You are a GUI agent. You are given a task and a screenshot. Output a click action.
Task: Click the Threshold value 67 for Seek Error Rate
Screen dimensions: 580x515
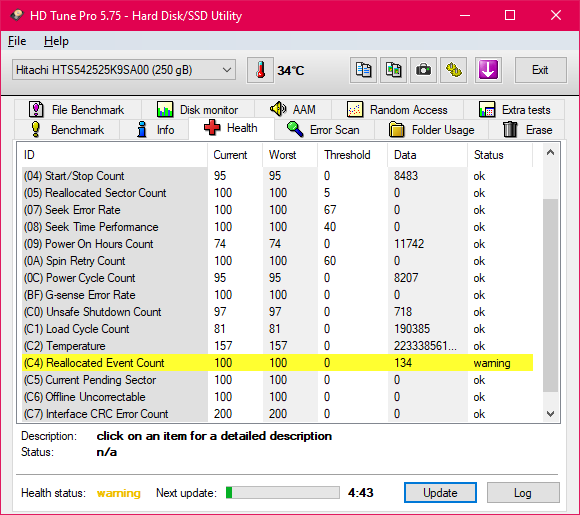pyautogui.click(x=330, y=210)
